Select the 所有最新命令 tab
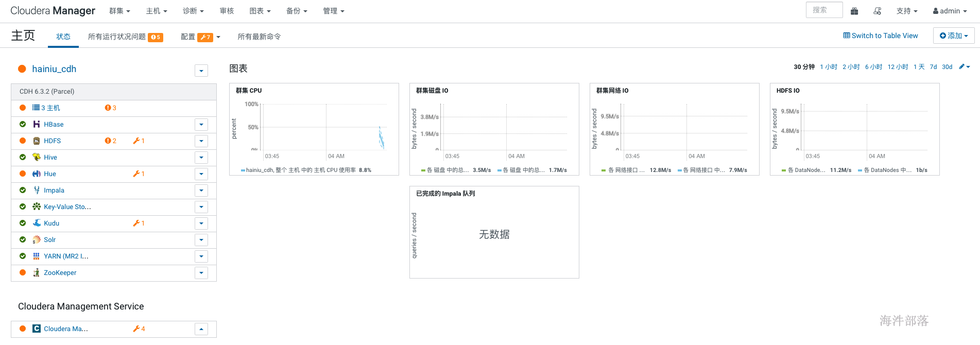980x345 pixels. pos(259,37)
